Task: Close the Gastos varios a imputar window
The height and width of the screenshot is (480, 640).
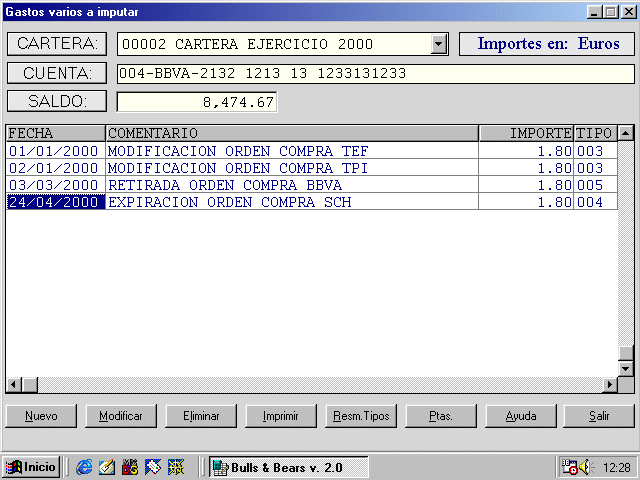Action: [x=629, y=12]
